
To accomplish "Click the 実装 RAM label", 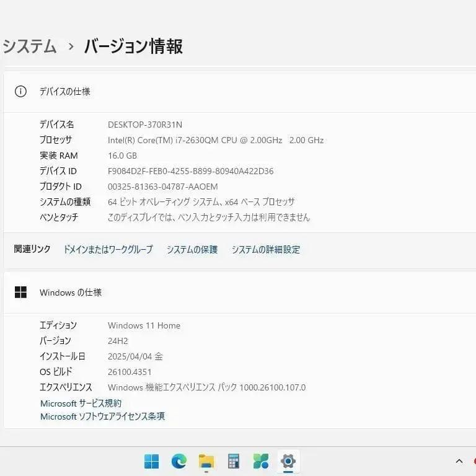I will click(x=59, y=156).
